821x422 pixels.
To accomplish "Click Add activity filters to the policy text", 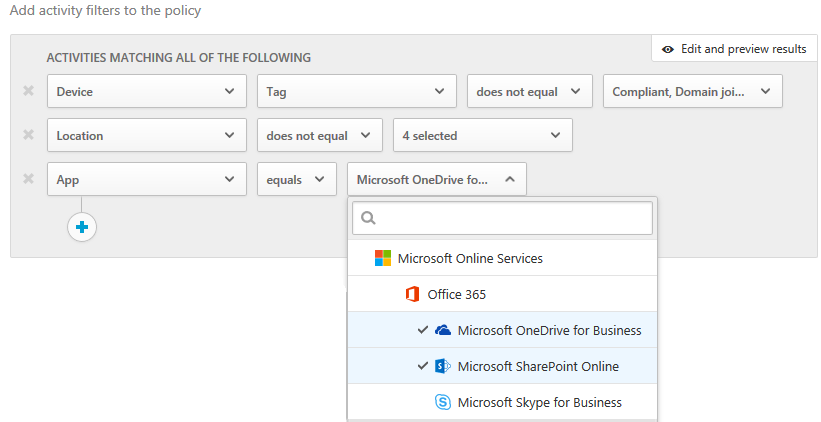I will [105, 10].
